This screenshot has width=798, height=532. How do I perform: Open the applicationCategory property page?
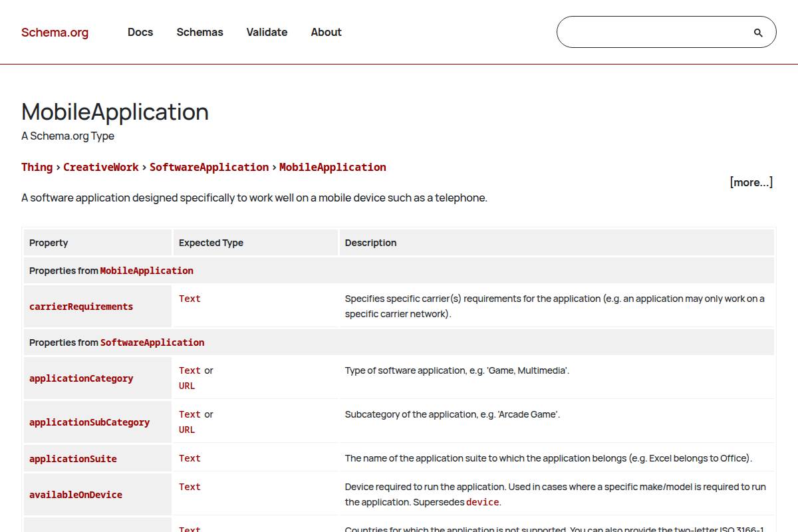tap(81, 378)
